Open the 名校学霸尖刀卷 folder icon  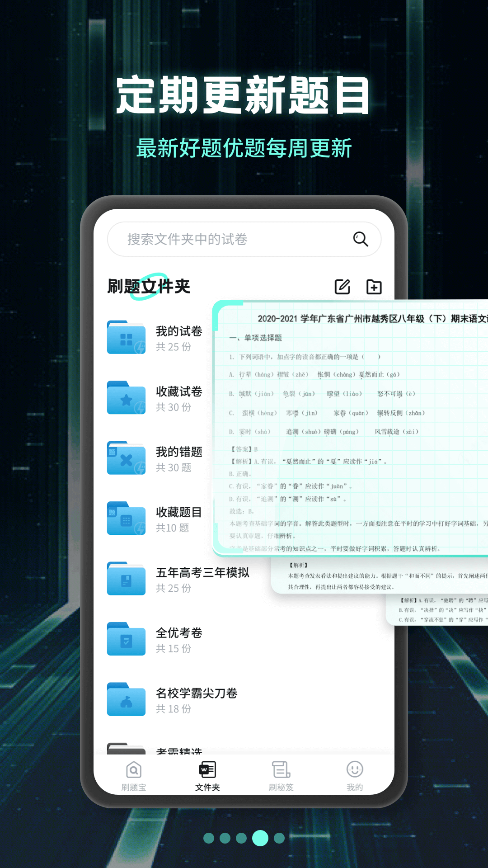tap(126, 700)
